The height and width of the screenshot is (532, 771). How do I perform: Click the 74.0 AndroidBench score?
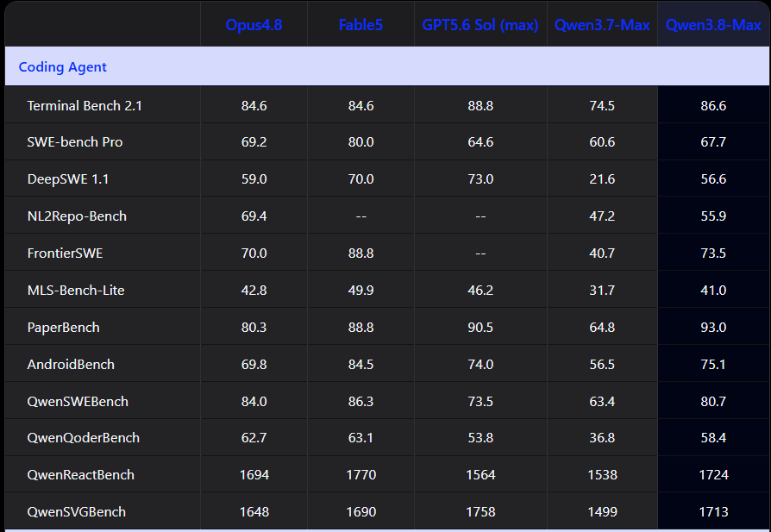click(x=480, y=365)
